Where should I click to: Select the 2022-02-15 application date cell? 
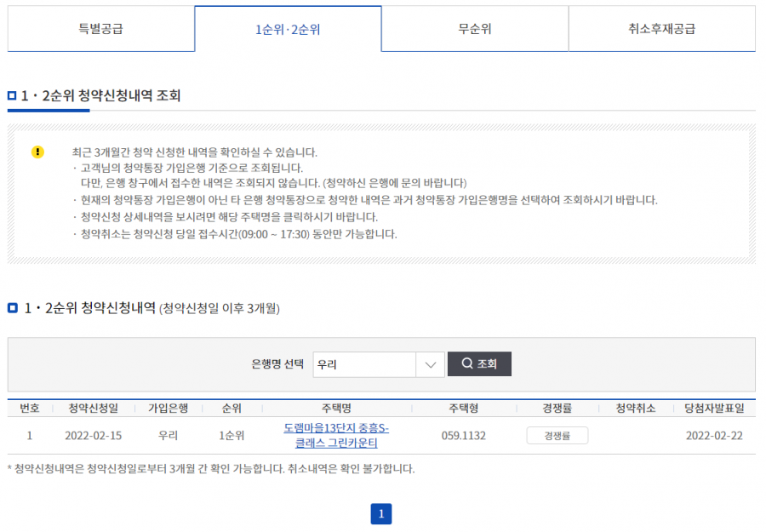[x=94, y=436]
